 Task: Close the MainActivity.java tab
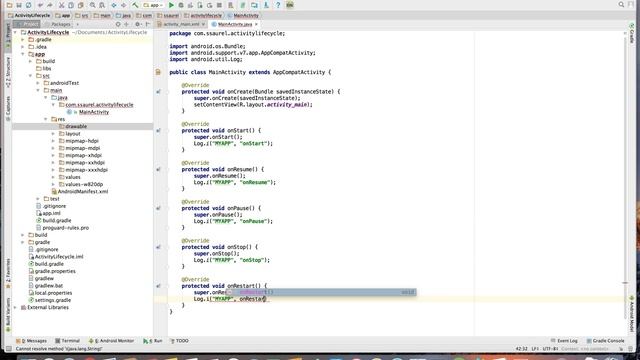click(256, 24)
